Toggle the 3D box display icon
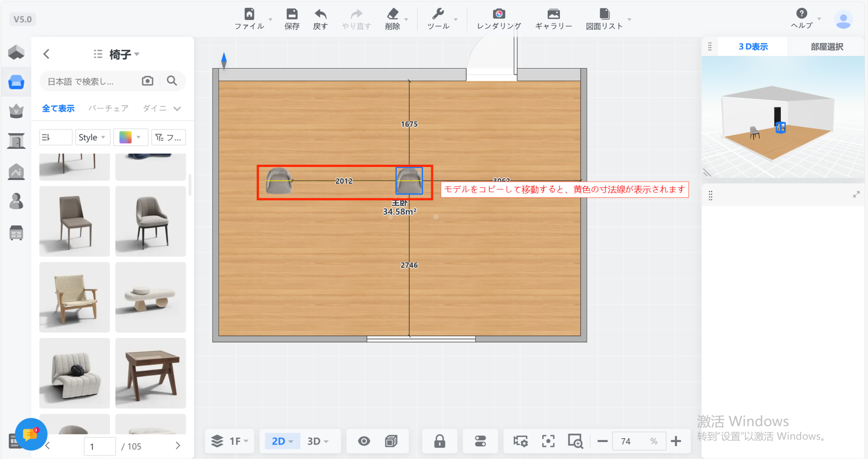 [x=391, y=441]
